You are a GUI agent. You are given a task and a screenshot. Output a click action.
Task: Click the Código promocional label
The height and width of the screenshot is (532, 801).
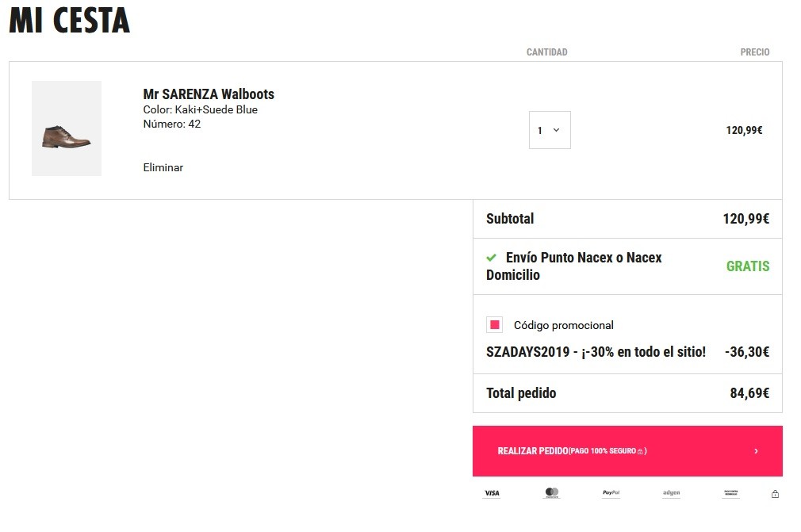click(564, 325)
